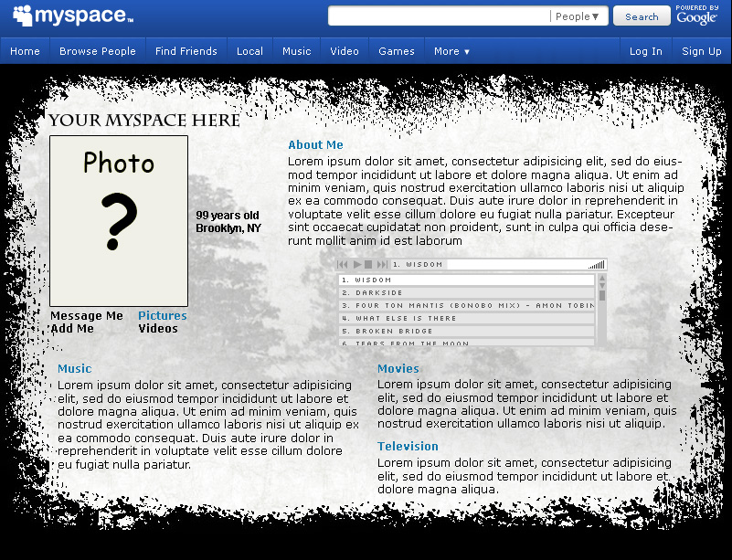Open Music in the navigation bar
The height and width of the screenshot is (560, 732).
tap(296, 51)
